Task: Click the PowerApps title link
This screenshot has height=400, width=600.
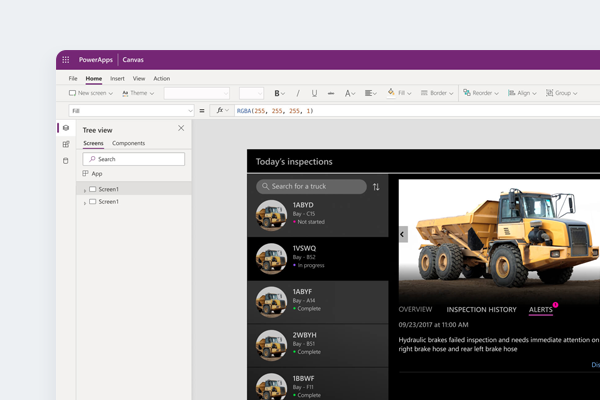Action: click(96, 60)
